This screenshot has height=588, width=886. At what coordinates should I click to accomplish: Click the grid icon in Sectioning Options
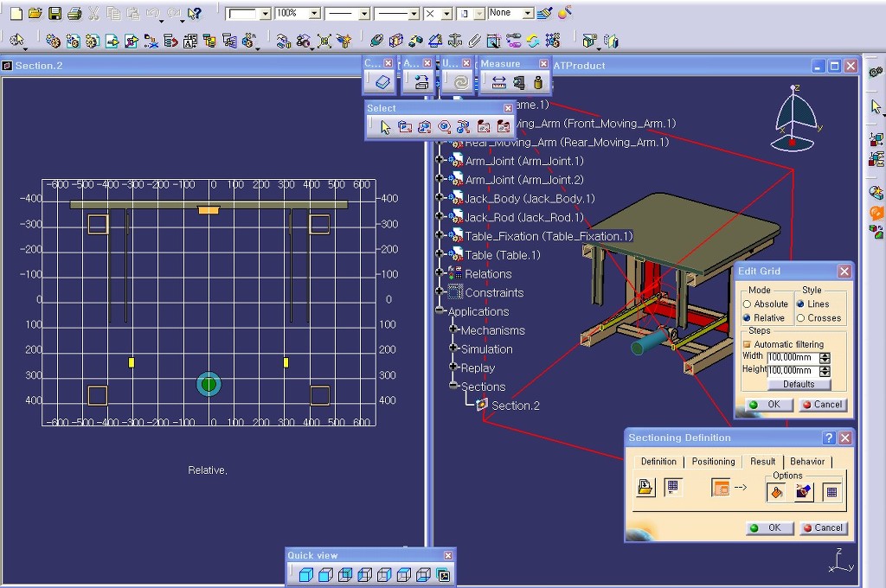(831, 491)
